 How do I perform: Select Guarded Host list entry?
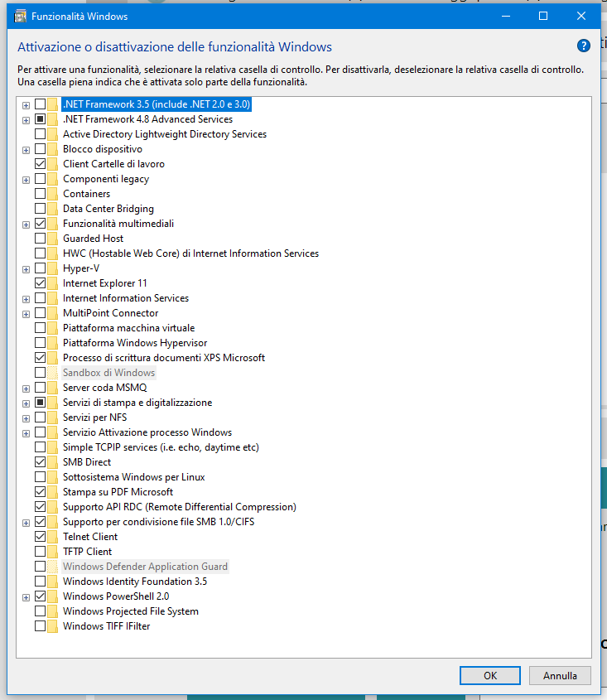pos(93,239)
